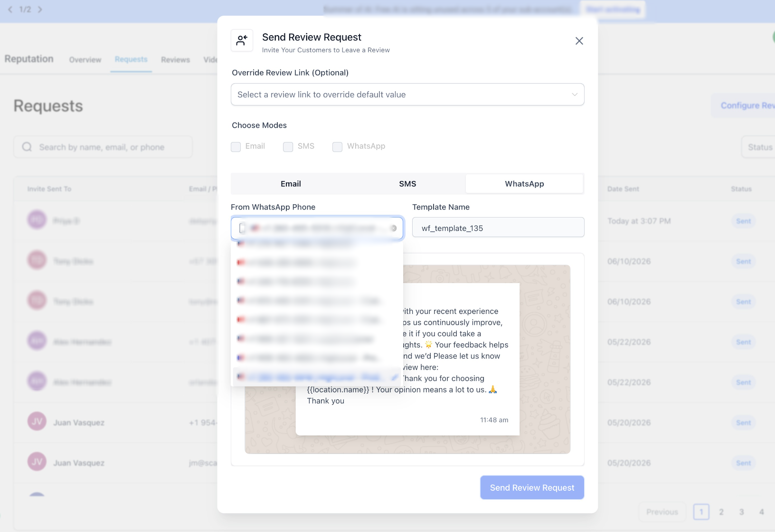Open the Override Review Link dropdown
The height and width of the screenshot is (532, 775).
point(407,95)
